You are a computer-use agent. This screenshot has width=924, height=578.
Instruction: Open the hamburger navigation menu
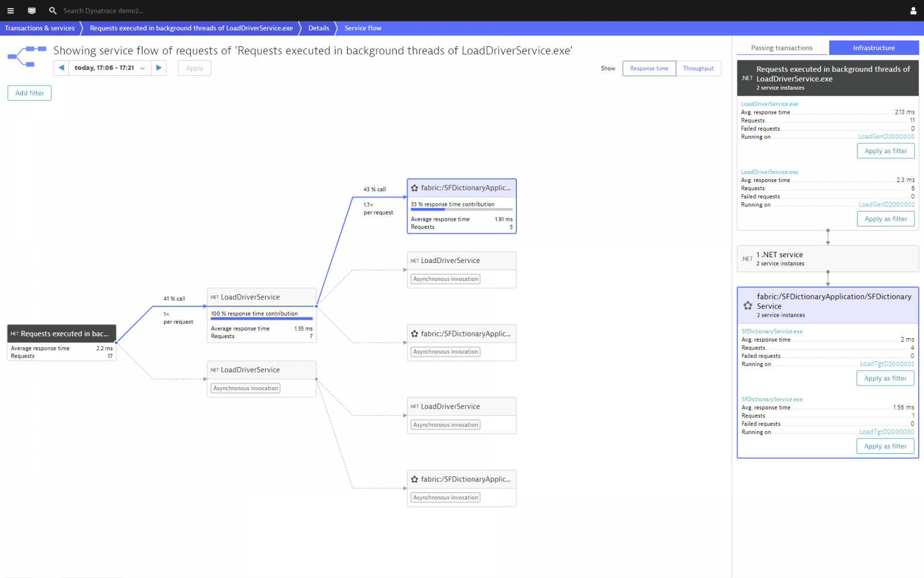(x=10, y=10)
